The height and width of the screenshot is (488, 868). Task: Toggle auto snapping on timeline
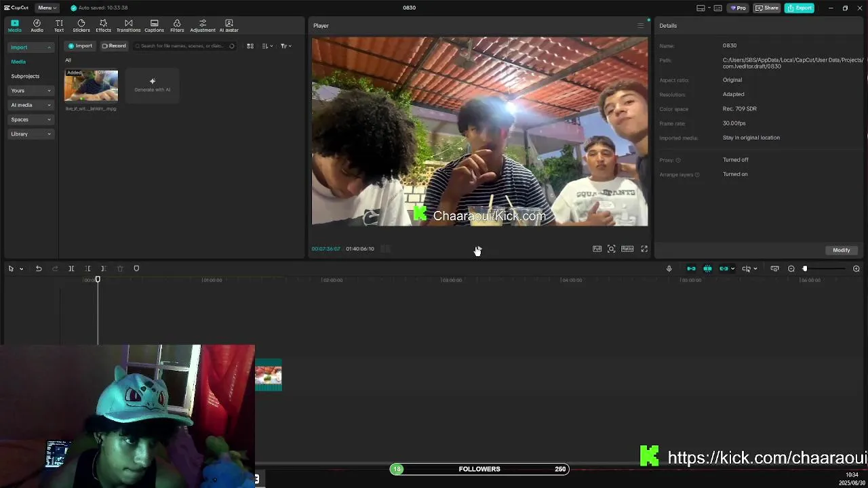point(707,269)
